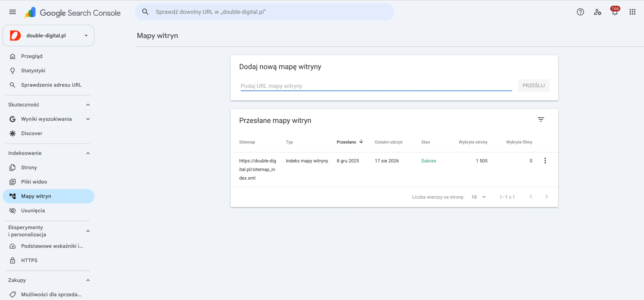Click the Sukces status cell
The image size is (644, 300).
point(428,161)
